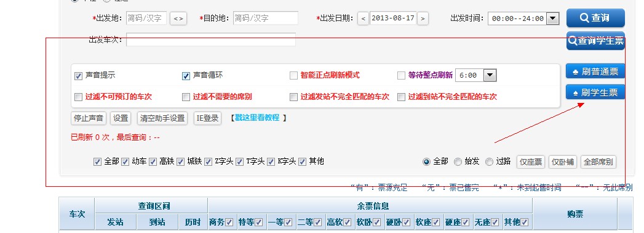
Task: Enable 过滤不可预订的车次 checkbox
Action: pos(79,97)
